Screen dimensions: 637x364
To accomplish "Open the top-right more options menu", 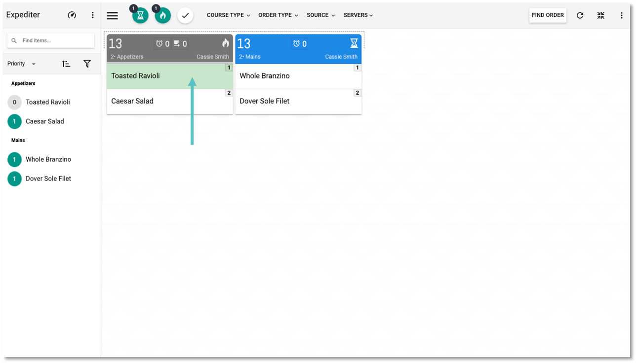I will (621, 16).
